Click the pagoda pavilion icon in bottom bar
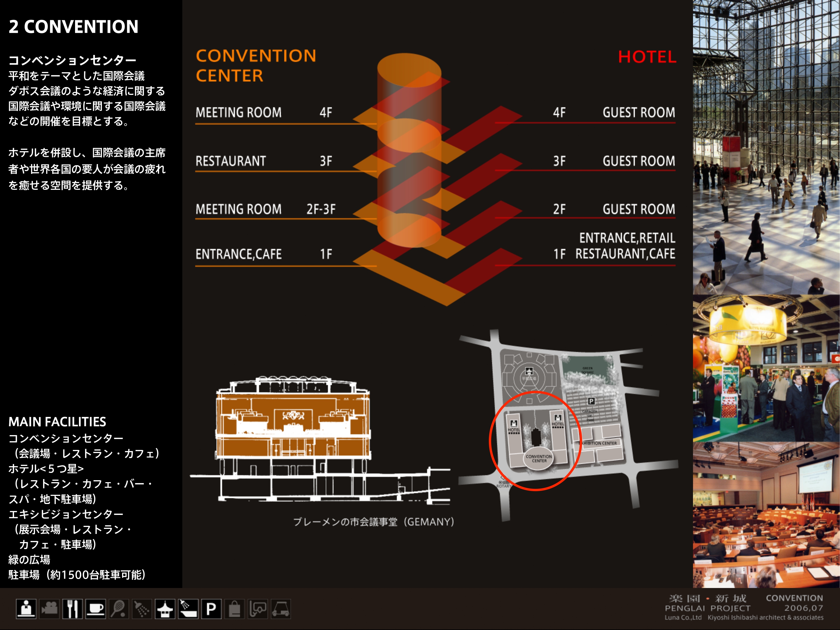 coord(165,609)
